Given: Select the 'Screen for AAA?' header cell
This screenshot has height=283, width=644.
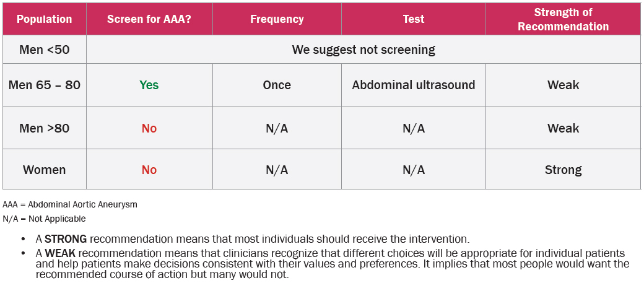Looking at the screenshot, I should pos(149,19).
